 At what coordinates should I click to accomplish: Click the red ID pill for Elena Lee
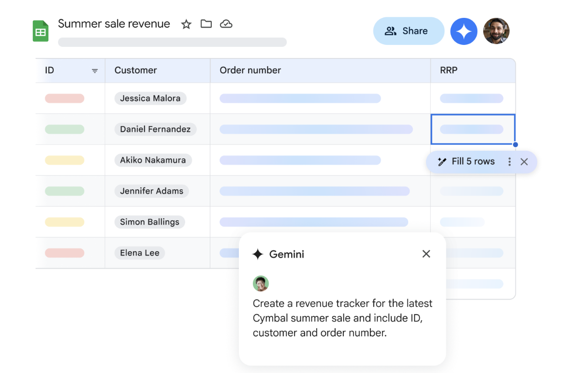coord(64,253)
